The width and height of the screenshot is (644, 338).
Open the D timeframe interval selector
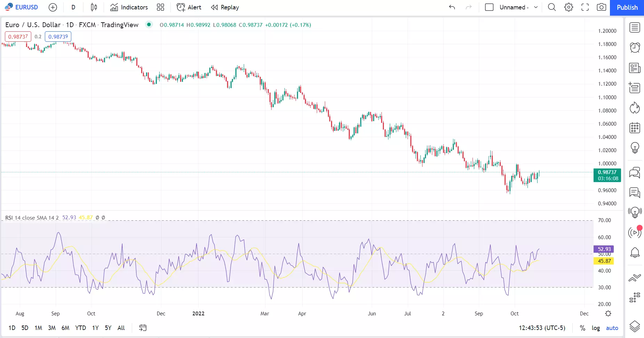point(73,7)
